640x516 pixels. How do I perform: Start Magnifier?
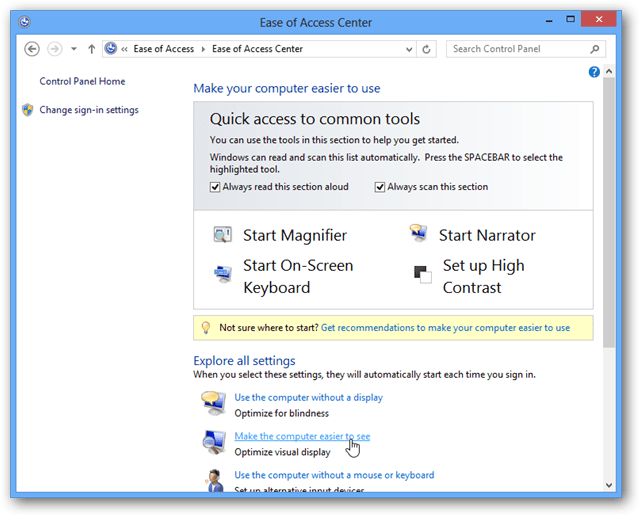click(x=295, y=235)
